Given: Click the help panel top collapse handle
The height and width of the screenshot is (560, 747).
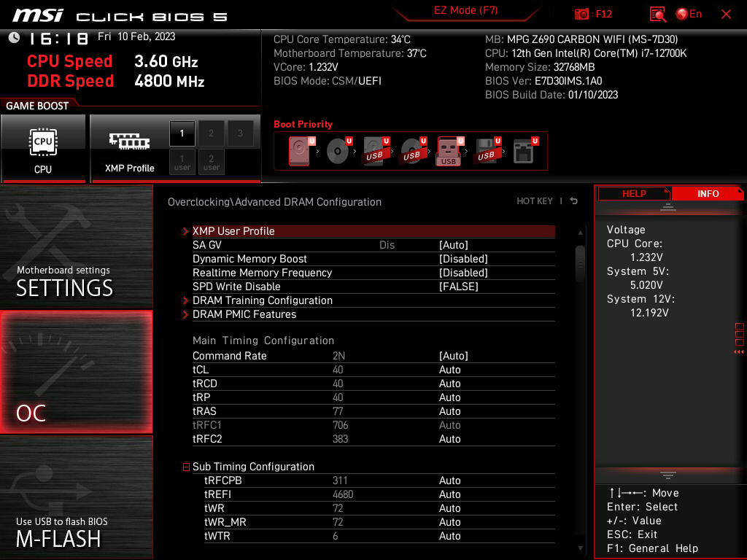Looking at the screenshot, I should 668,207.
